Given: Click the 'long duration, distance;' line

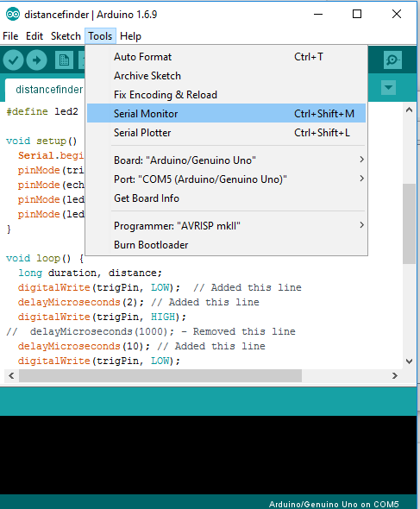Looking at the screenshot, I should [90, 273].
